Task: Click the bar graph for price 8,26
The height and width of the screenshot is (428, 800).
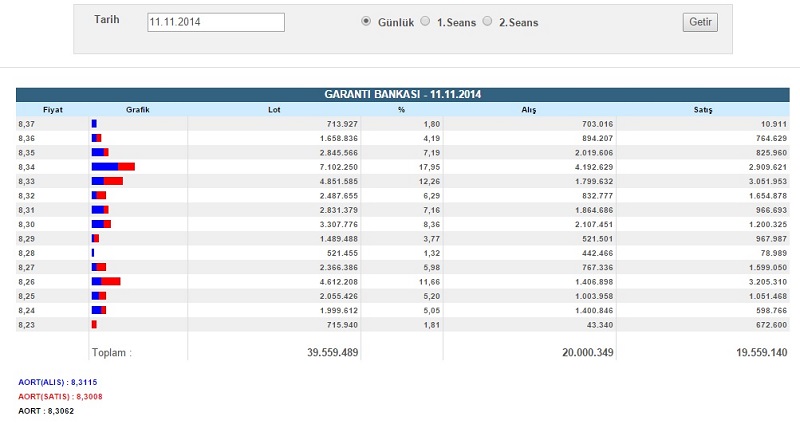Action: [x=106, y=282]
